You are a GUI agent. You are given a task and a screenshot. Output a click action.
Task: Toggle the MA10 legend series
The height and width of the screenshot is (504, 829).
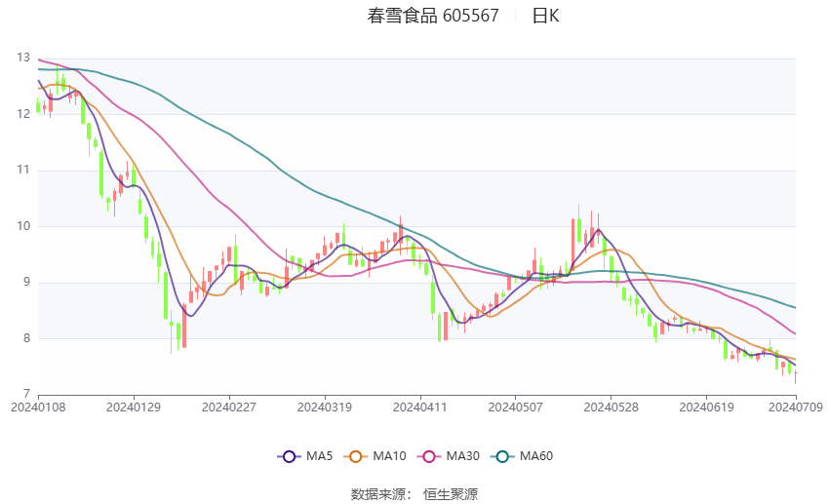(x=375, y=456)
